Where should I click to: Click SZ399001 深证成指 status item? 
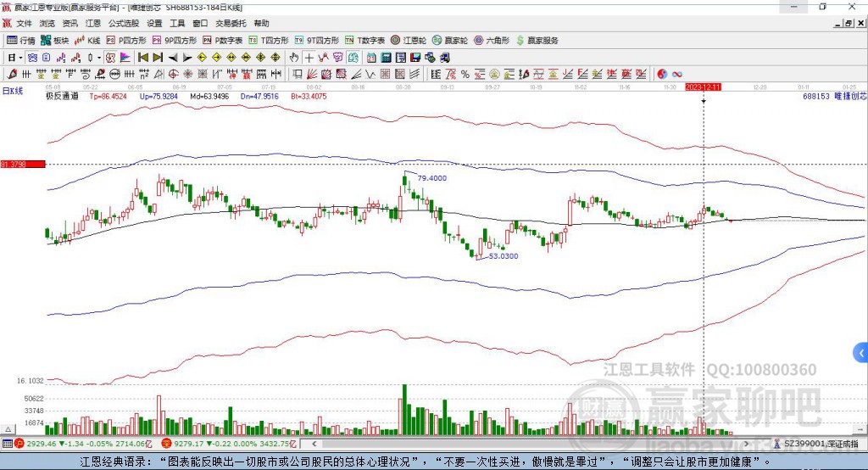[x=816, y=444]
